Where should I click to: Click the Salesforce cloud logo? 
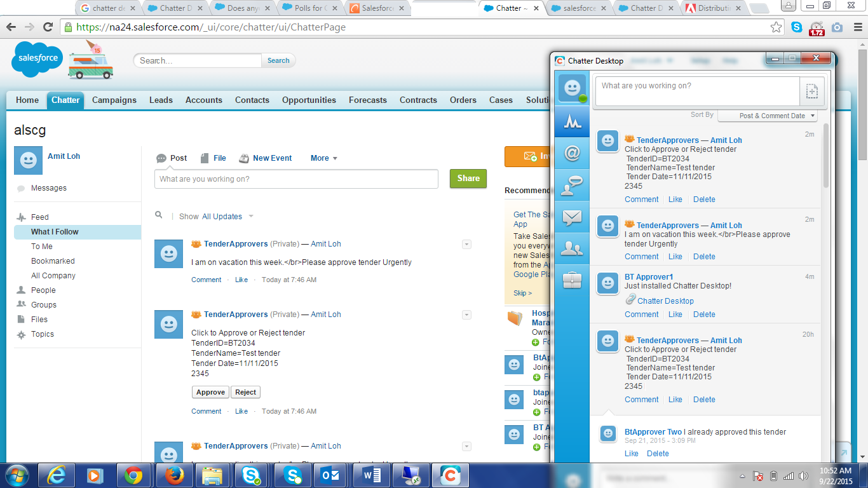click(x=37, y=58)
